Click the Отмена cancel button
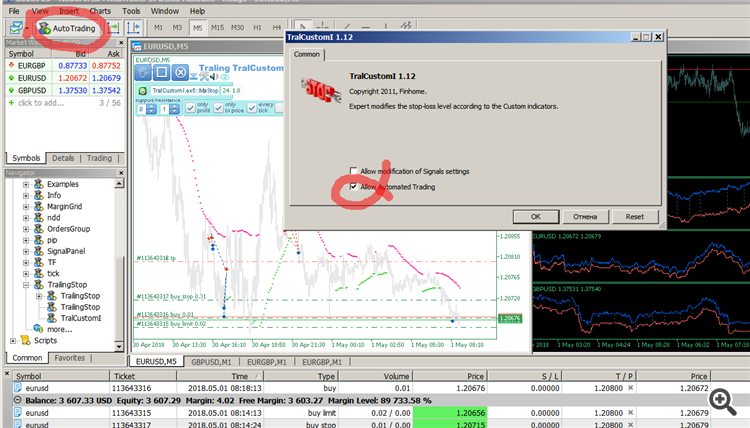The height and width of the screenshot is (428, 750). (x=585, y=217)
